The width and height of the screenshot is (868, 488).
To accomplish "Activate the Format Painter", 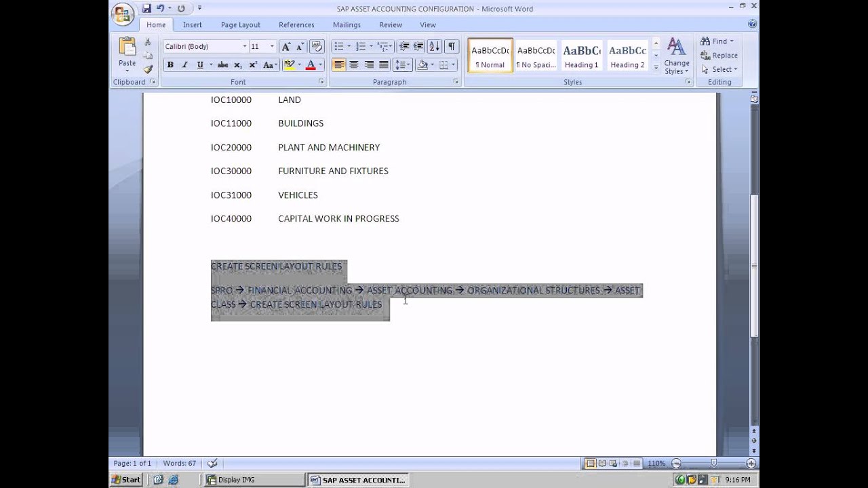I will click(148, 68).
